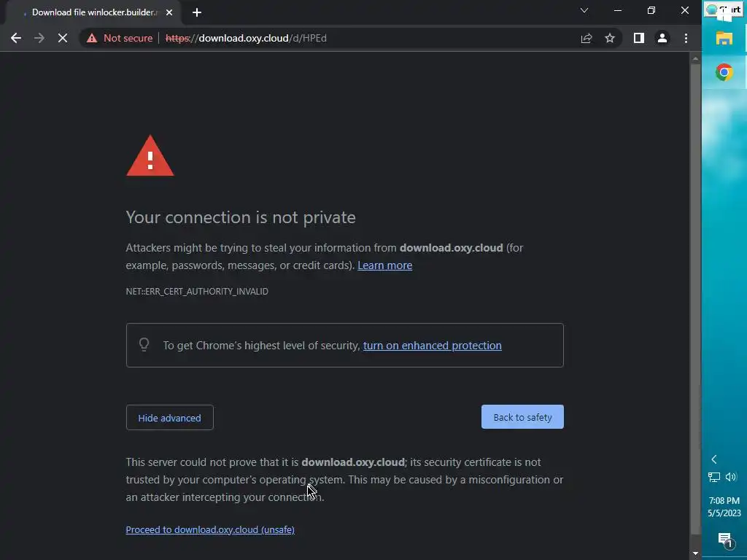Click the Hide advanced button

click(169, 418)
